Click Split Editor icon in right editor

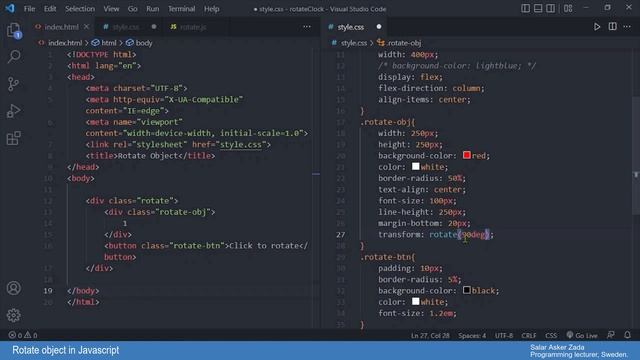[x=612, y=27]
